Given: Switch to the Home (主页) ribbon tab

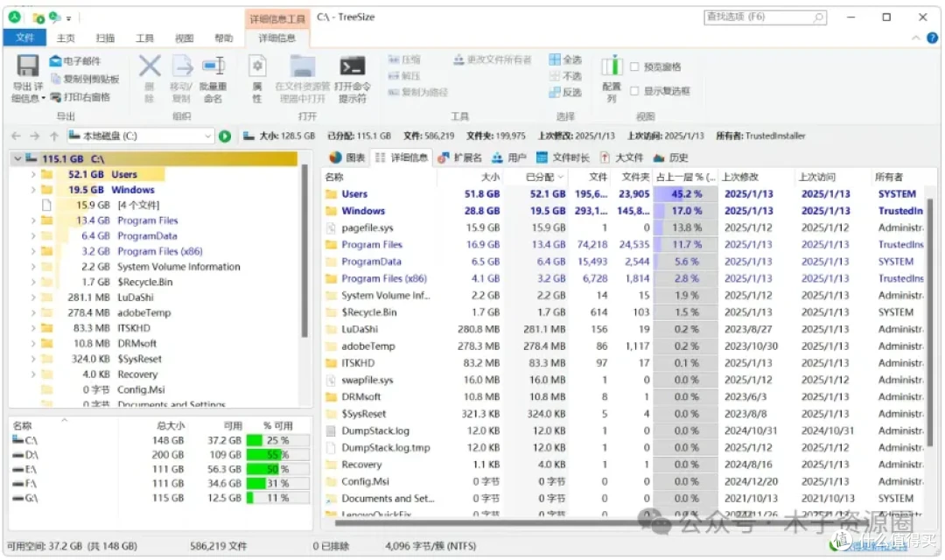Looking at the screenshot, I should click(65, 38).
